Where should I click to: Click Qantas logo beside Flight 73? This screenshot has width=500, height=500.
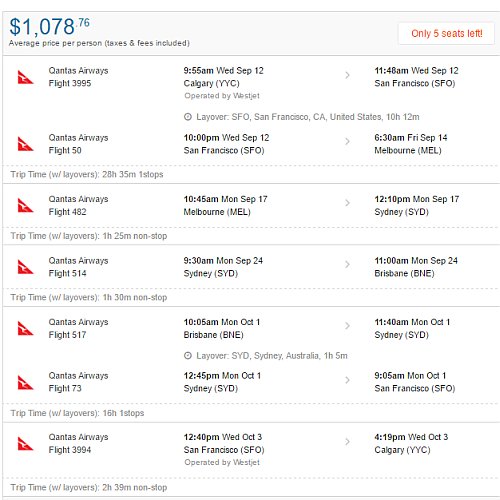pos(25,382)
